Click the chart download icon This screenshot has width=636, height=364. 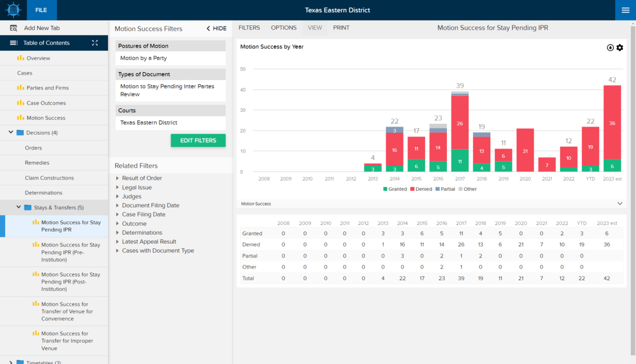click(x=610, y=48)
